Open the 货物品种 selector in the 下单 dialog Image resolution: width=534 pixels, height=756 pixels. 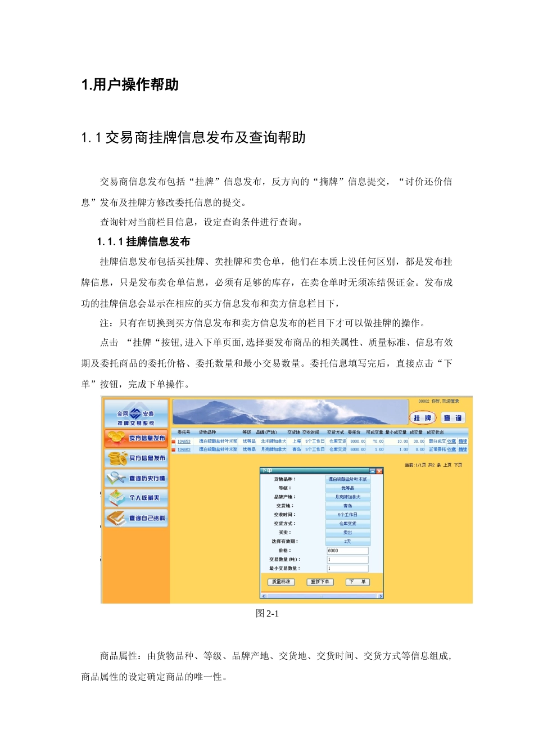[348, 479]
